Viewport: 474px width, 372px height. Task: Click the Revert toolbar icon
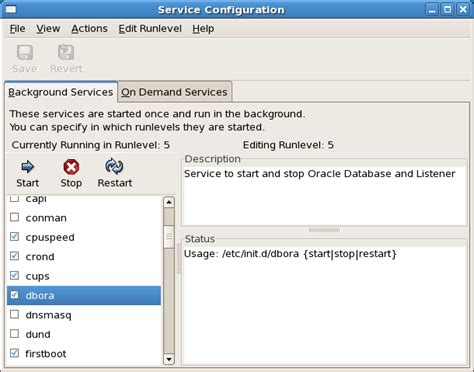point(66,53)
